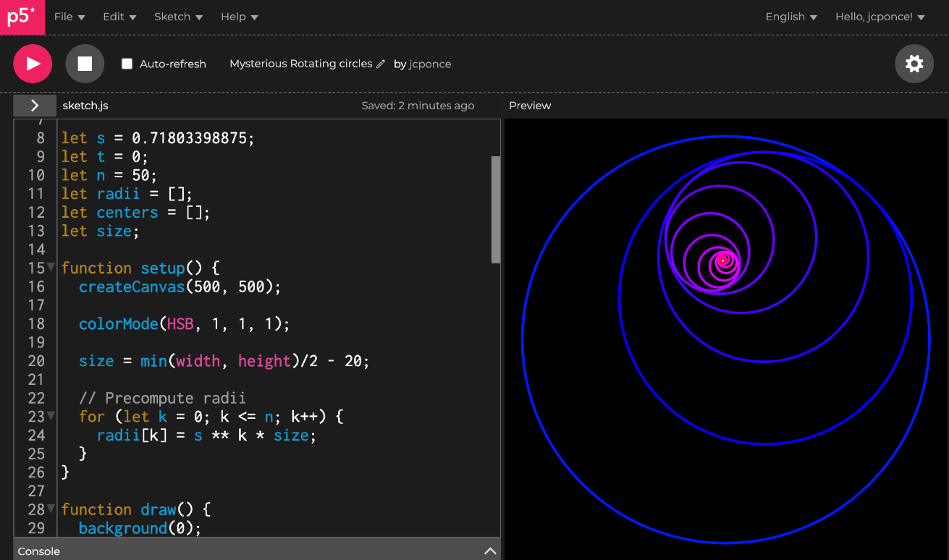The height and width of the screenshot is (560, 949).
Task: Collapse the draw function fold arrow
Action: [51, 509]
